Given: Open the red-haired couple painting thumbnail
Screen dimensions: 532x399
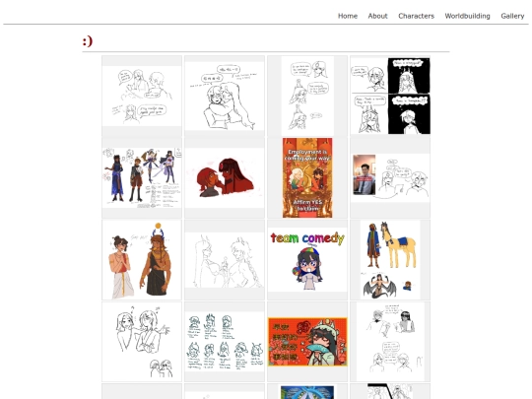Looking at the screenshot, I should point(225,177).
